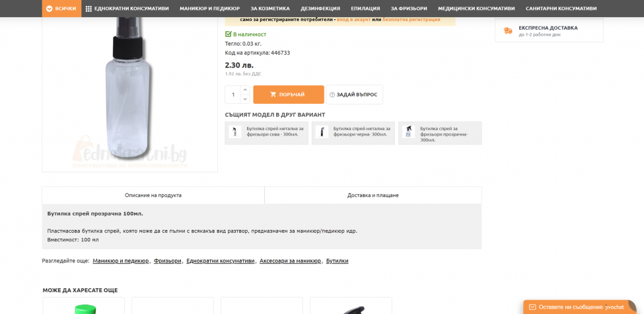The image size is (644, 314).
Task: Open 'Еднократни консумативи' category link
Action: [221, 261]
